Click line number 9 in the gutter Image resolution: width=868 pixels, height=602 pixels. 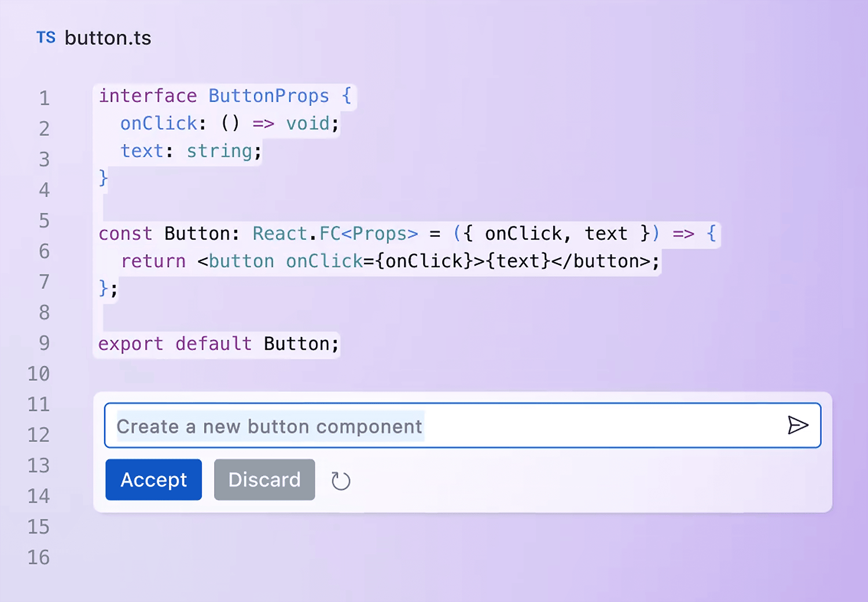pos(44,343)
